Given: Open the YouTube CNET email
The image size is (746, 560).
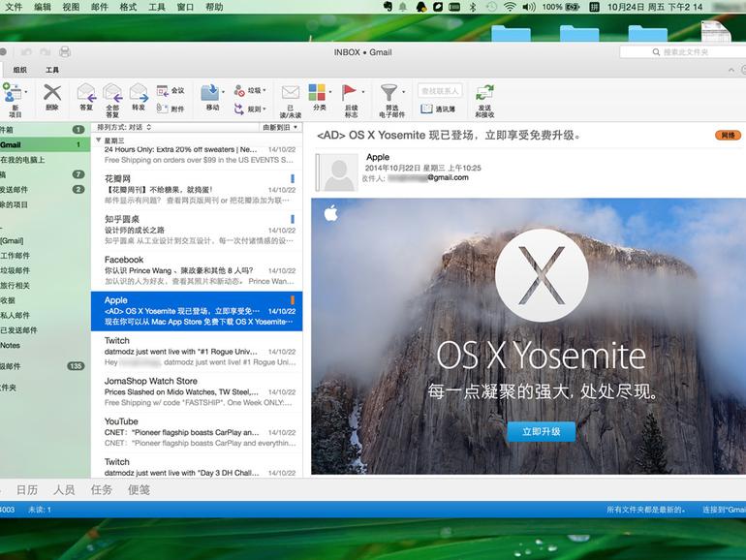Looking at the screenshot, I should (197, 432).
